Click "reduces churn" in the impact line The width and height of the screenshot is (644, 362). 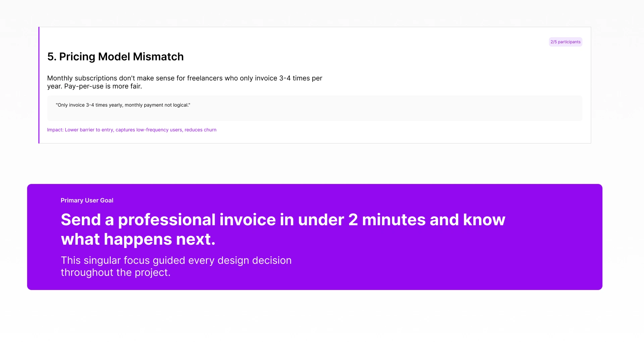pos(200,130)
